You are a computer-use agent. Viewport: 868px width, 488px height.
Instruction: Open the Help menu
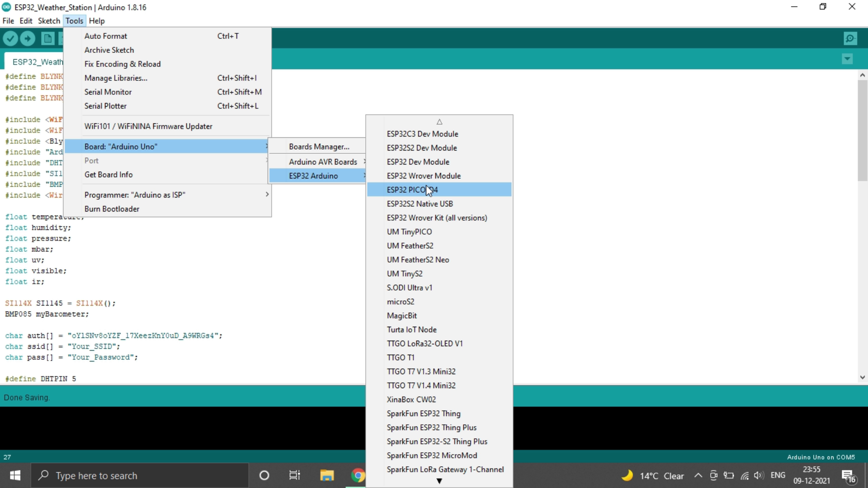(97, 21)
